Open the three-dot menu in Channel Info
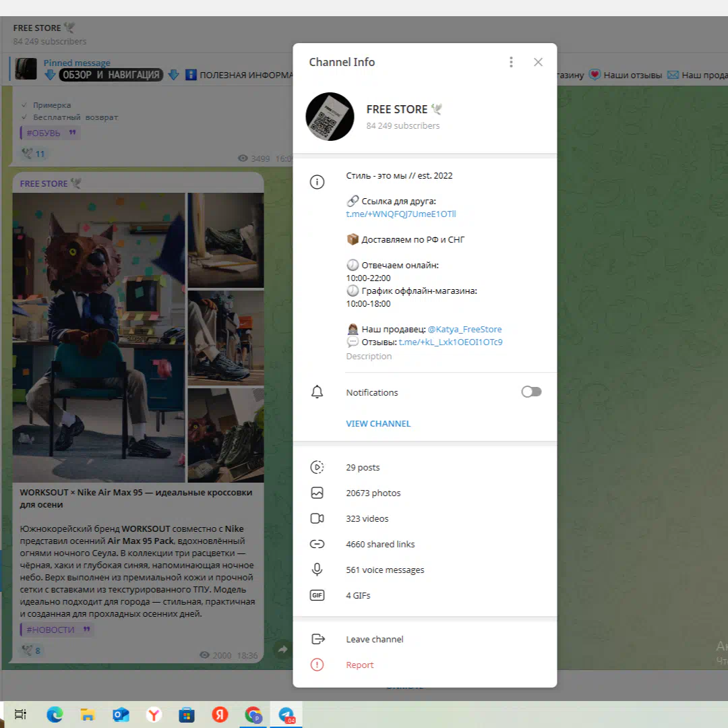Screen dimensions: 728x728 pos(511,62)
